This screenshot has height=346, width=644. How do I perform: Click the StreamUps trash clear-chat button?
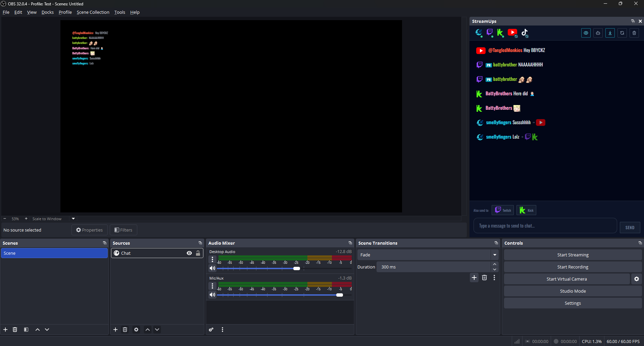[x=634, y=33]
